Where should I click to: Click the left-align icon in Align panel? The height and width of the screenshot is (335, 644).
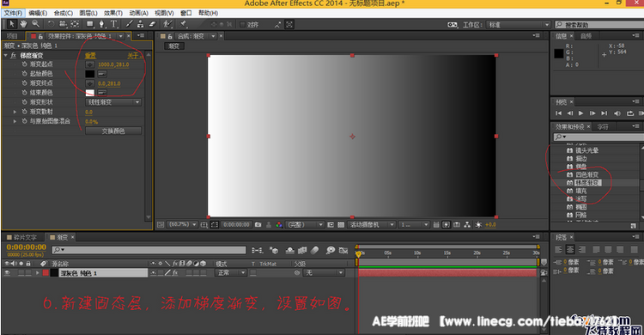(x=558, y=249)
